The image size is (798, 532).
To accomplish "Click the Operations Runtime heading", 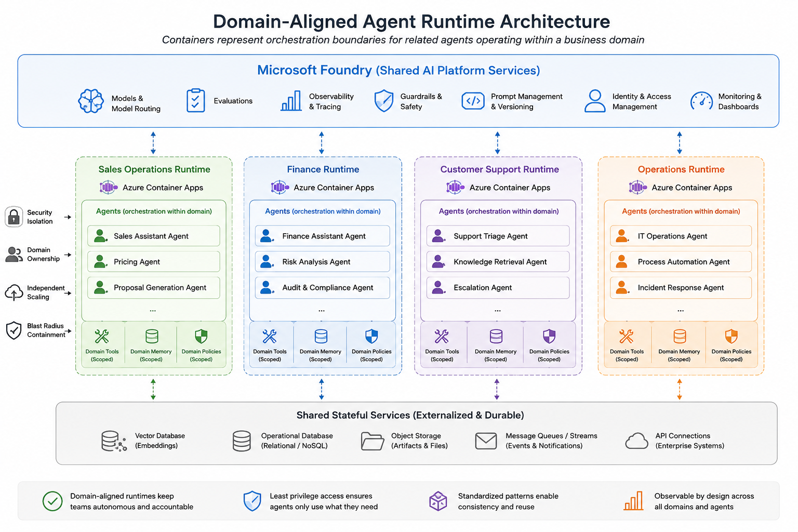I will 681,169.
